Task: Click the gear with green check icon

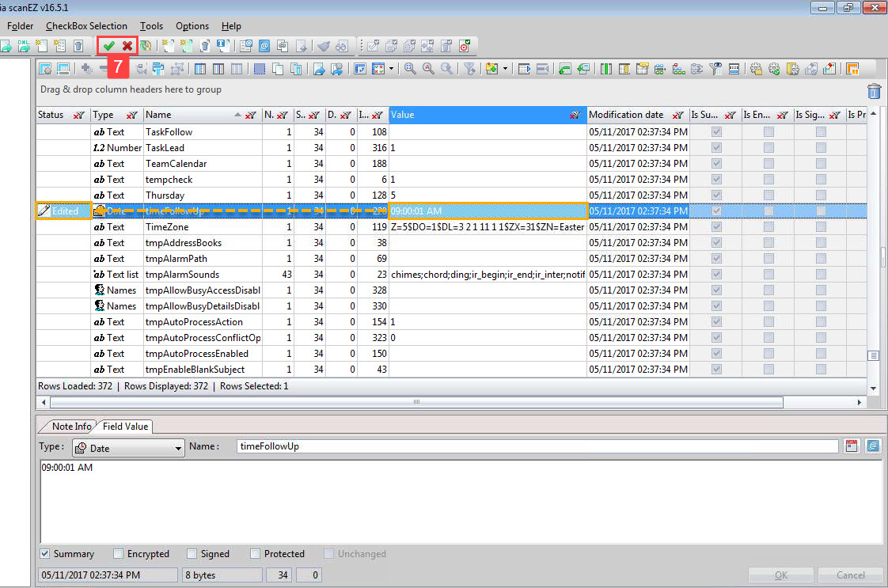Action: [774, 69]
